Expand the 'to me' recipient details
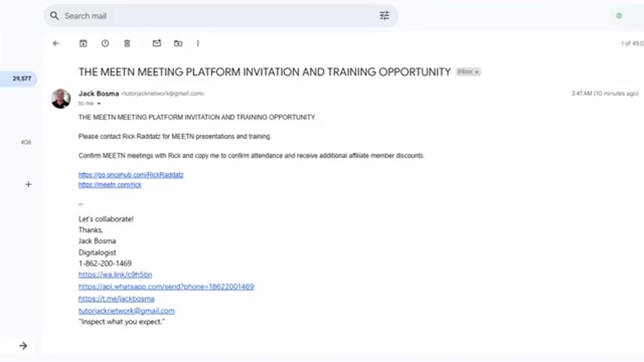 point(99,104)
